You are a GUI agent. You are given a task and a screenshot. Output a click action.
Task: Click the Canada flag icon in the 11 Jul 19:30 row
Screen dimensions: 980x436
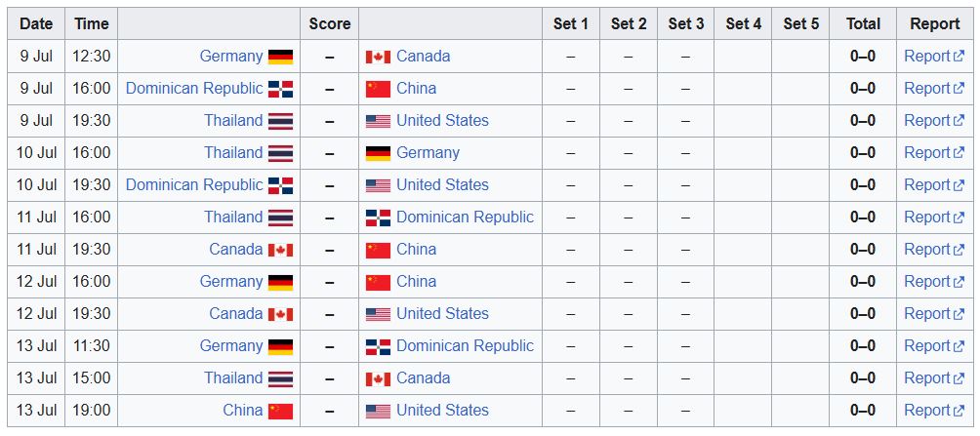280,250
